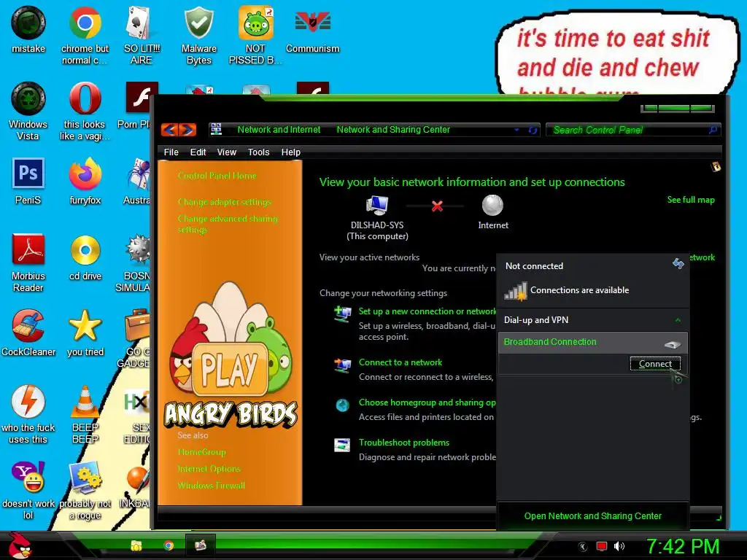Open the 'probably not a rogue' icon
Viewport: 747px width, 560px height.
click(85, 490)
